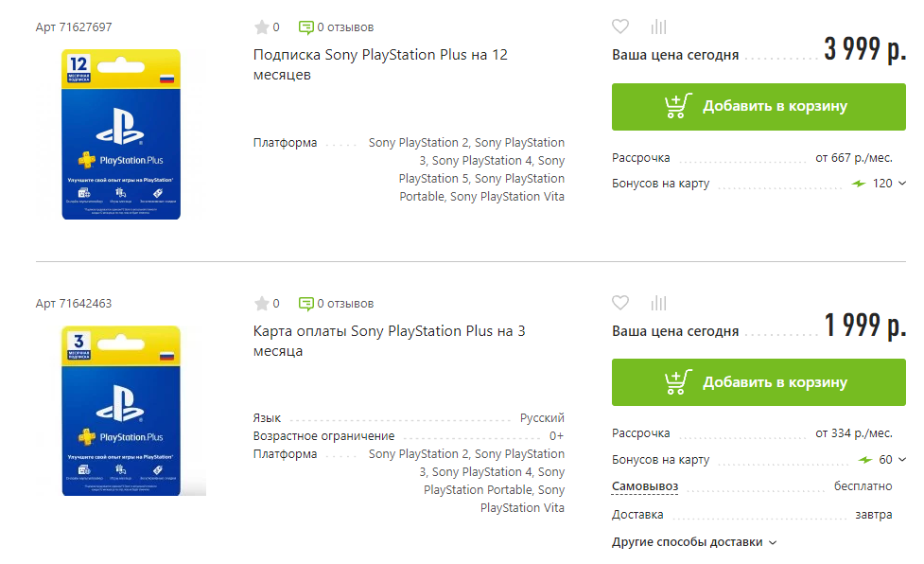
Task: Expand Другие способы доставки
Action: [694, 542]
